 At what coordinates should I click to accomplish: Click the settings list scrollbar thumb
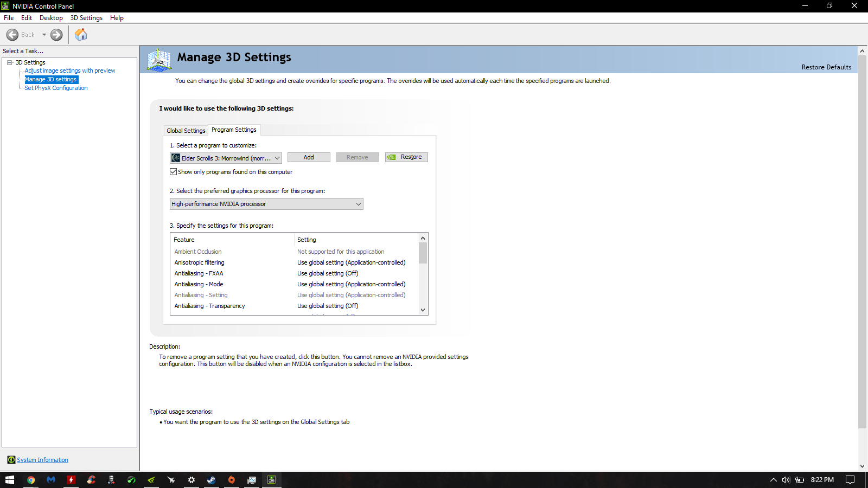[423, 253]
